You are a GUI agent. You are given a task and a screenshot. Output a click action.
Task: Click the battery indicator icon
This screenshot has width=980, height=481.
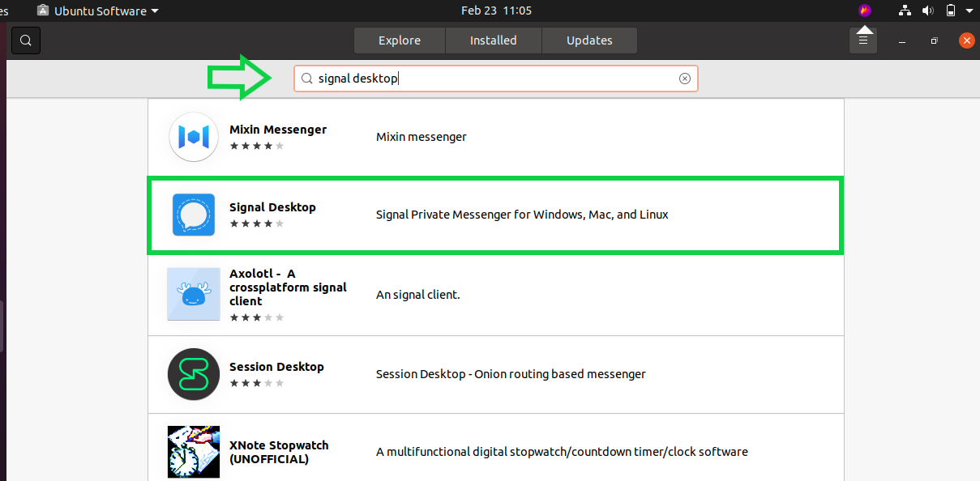click(951, 11)
